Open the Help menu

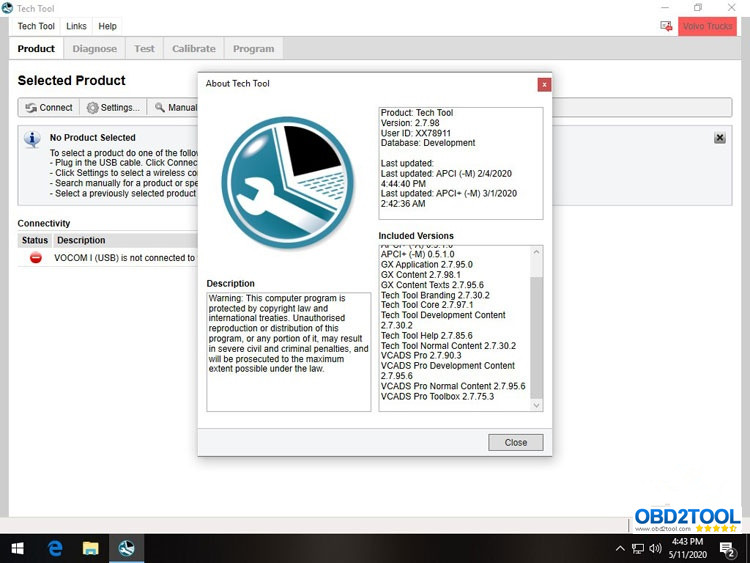click(108, 26)
